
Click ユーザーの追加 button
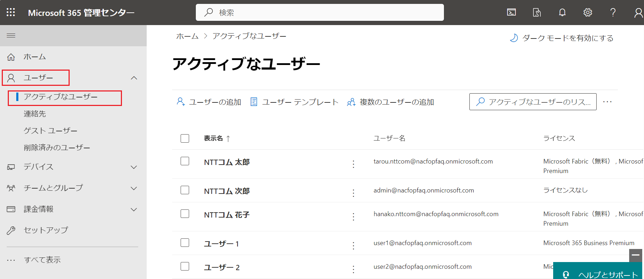209,102
